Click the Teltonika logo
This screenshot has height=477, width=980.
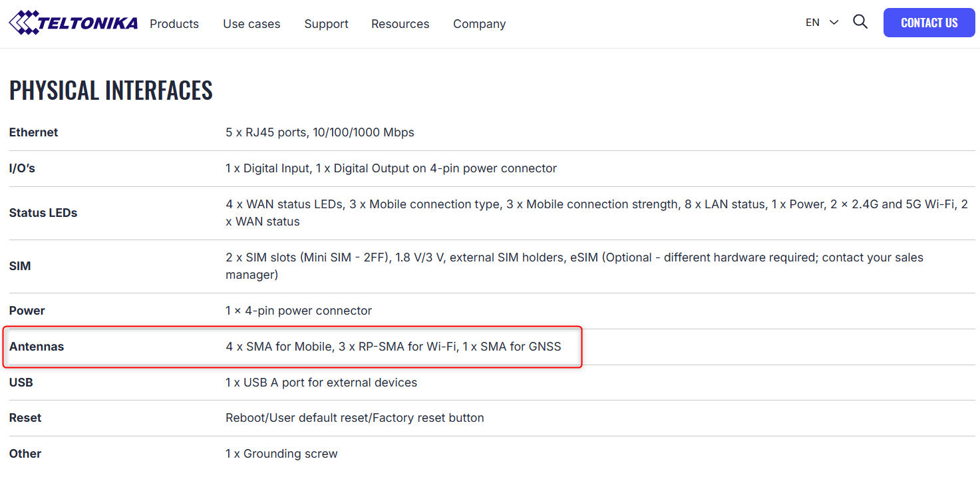point(73,23)
